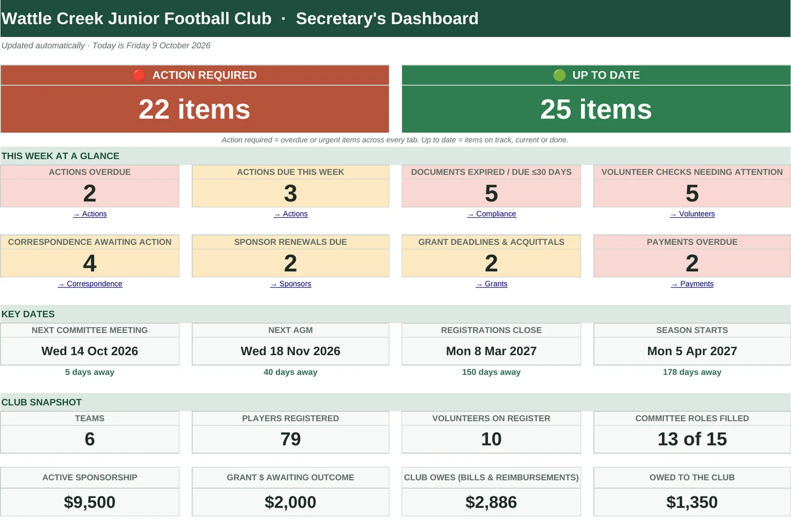Click the 'THIS WEEK AT A GLANCE' heading
The width and height of the screenshot is (791, 532).
pos(60,156)
